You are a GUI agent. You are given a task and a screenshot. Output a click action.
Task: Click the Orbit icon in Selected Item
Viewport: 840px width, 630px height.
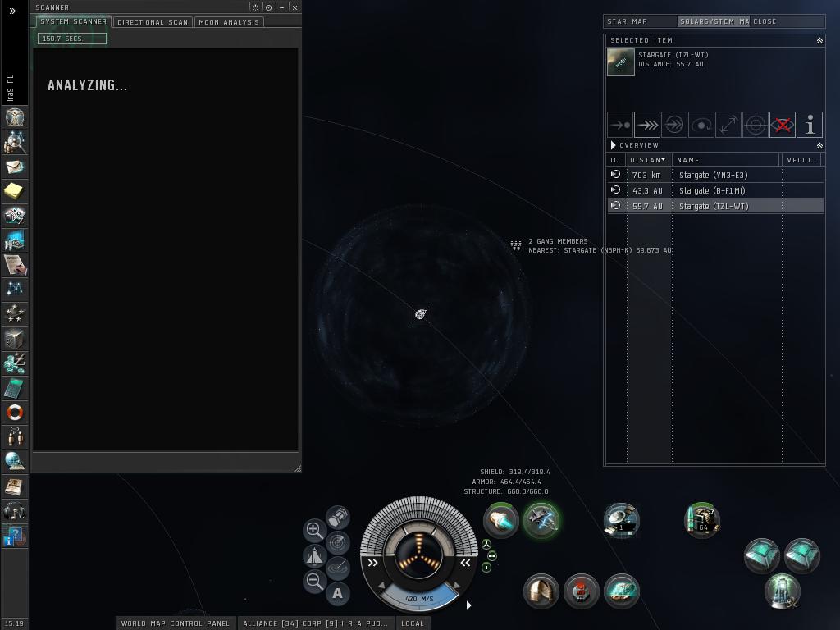pos(701,125)
